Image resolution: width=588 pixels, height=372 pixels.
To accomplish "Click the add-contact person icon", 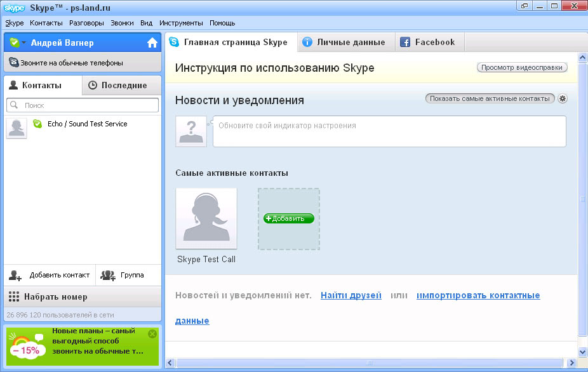I will 15,276.
